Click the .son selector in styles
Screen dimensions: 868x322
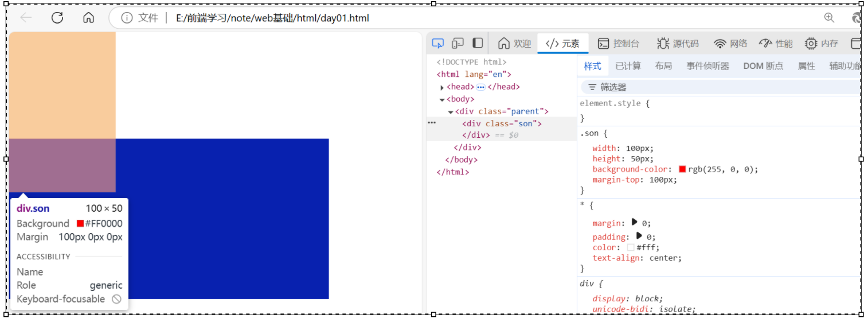tap(589, 134)
